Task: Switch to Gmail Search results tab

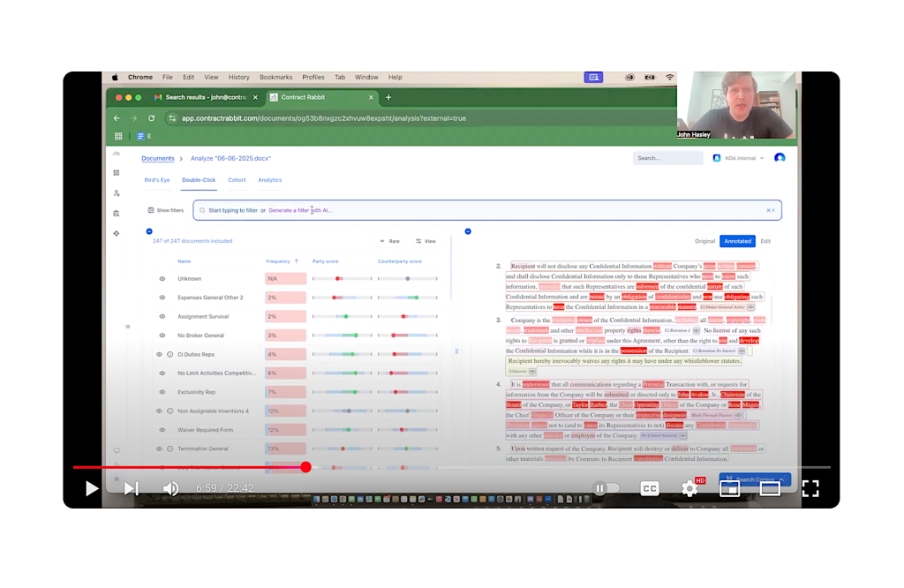Action: click(206, 97)
